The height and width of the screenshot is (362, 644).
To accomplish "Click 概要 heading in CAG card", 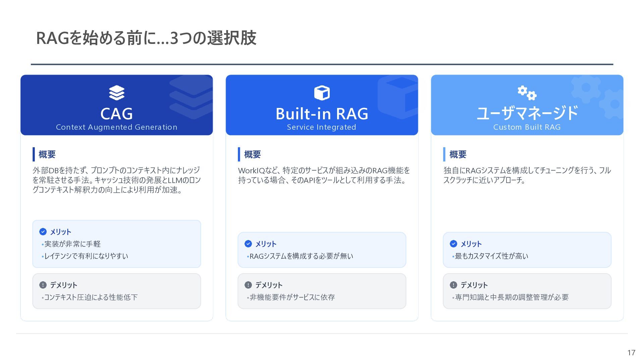I will coord(47,155).
